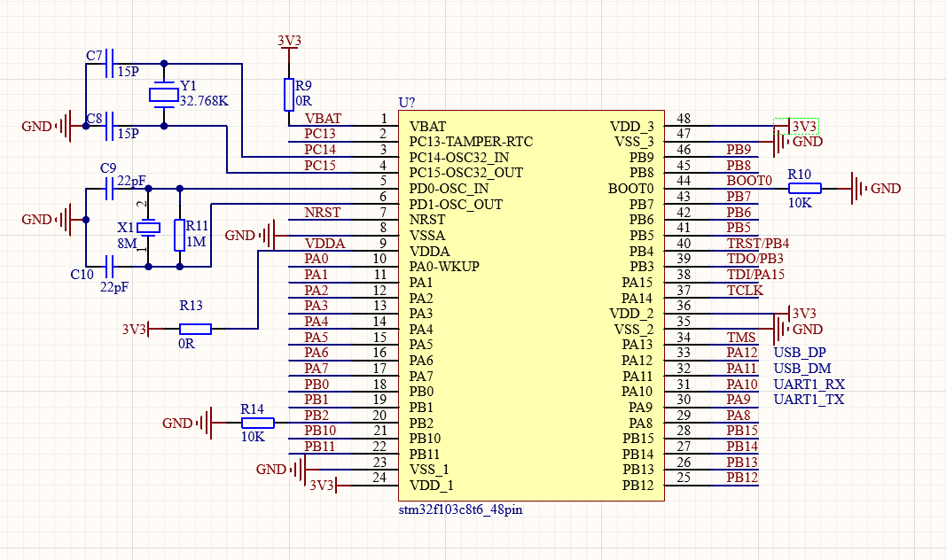946x560 pixels.
Task: Select the U? designator text
Action: pos(407,103)
